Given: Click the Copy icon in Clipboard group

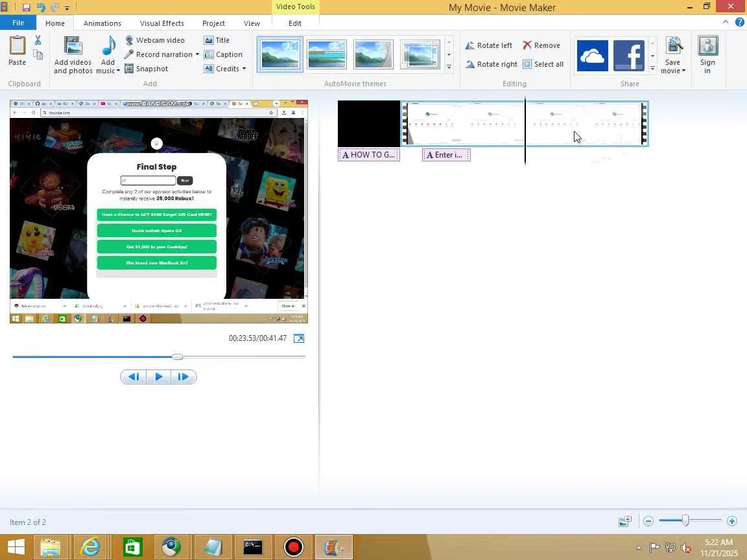Looking at the screenshot, I should coord(38,54).
